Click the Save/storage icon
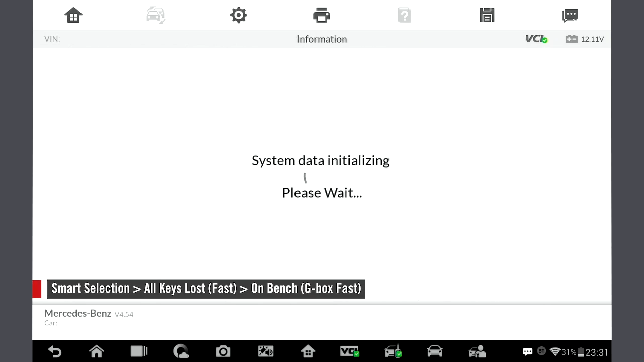The height and width of the screenshot is (362, 644). 487,15
